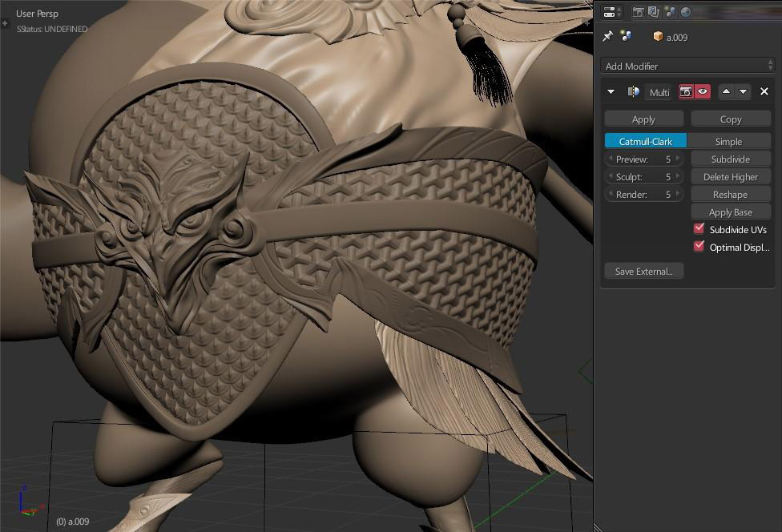This screenshot has height=532, width=782.
Task: Decrease the Sculpt level value
Action: point(611,176)
